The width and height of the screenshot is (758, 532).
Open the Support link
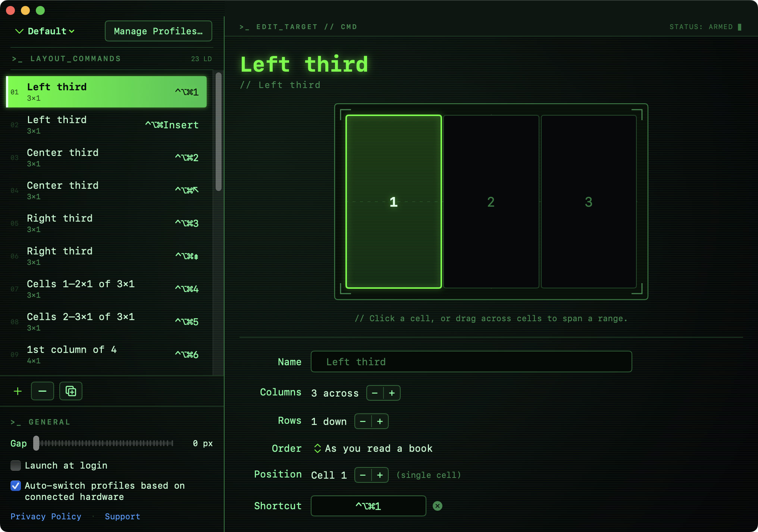click(122, 516)
